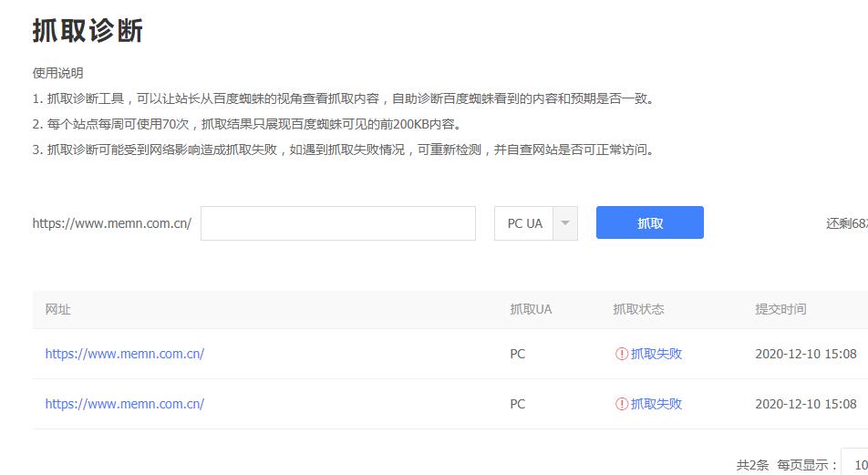Click the instruction line about 每周可使用70次
The image size is (868, 475).
coord(247,124)
